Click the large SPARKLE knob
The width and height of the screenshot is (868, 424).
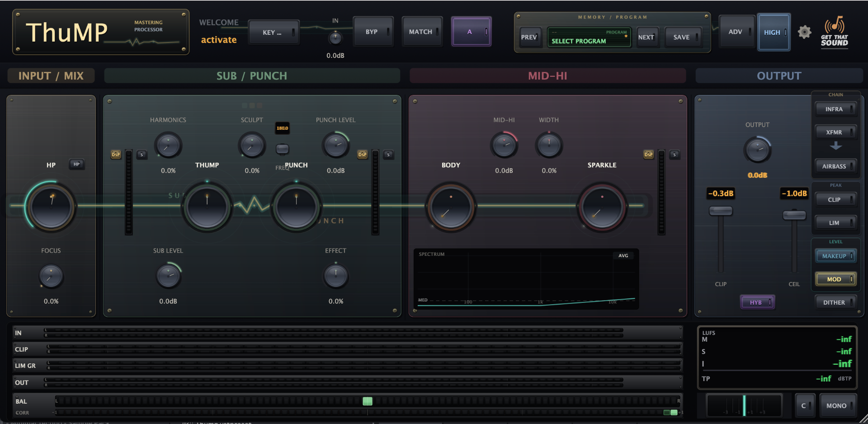click(602, 207)
